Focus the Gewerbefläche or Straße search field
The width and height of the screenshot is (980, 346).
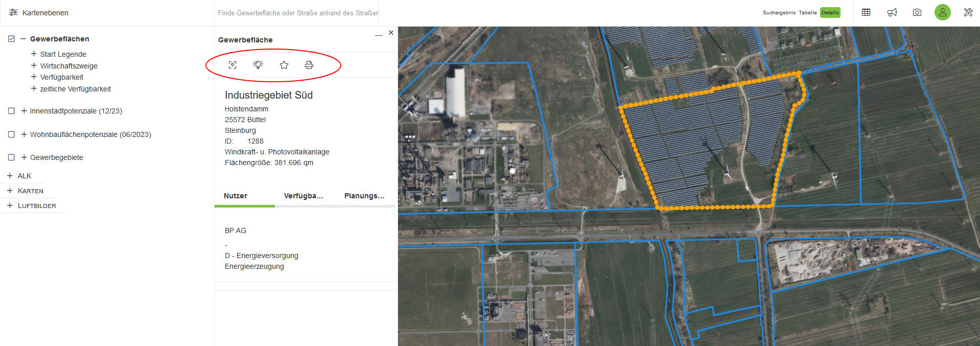pyautogui.click(x=298, y=13)
